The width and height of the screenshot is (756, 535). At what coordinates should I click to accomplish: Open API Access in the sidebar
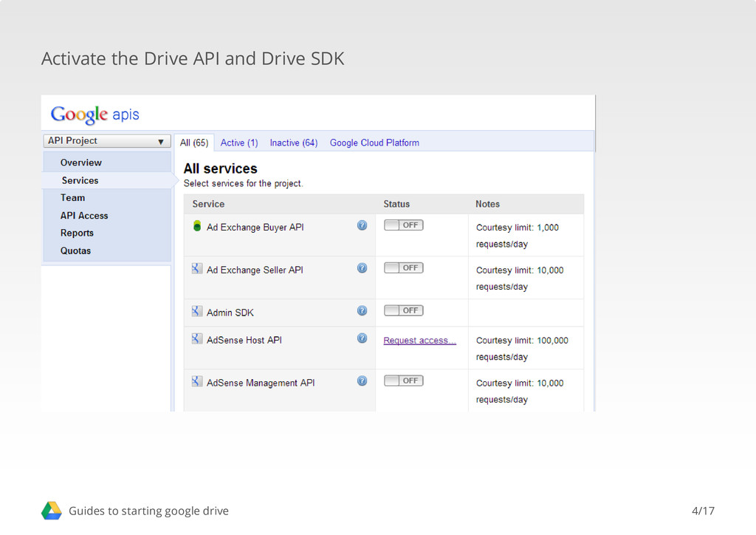point(84,216)
